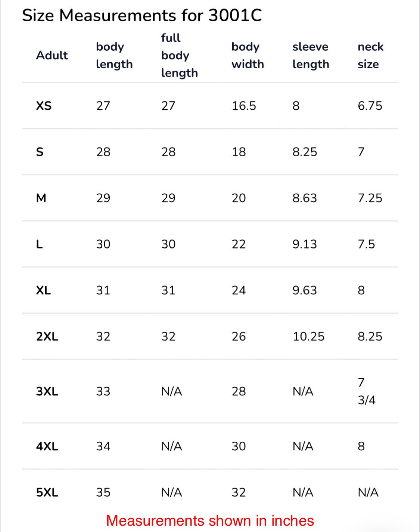Click the neck size column header

click(x=370, y=55)
